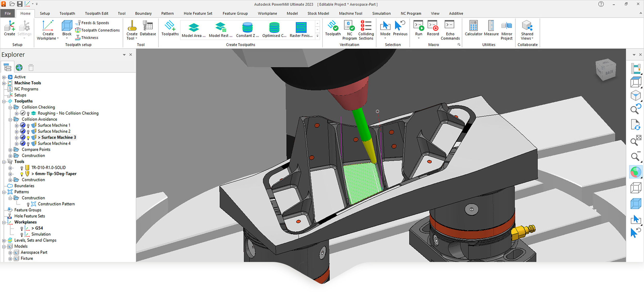Click the Feeds & Speeds button
The height and width of the screenshot is (296, 644).
point(92,23)
